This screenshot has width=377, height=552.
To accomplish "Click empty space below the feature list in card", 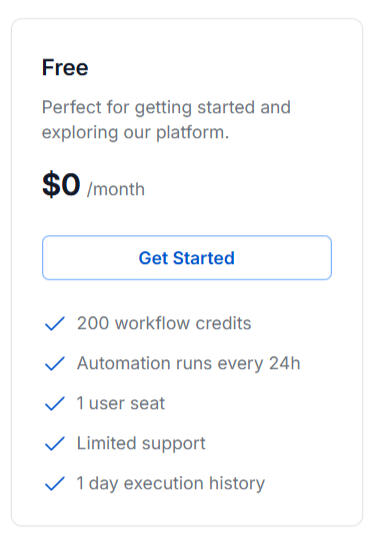I will (x=187, y=510).
